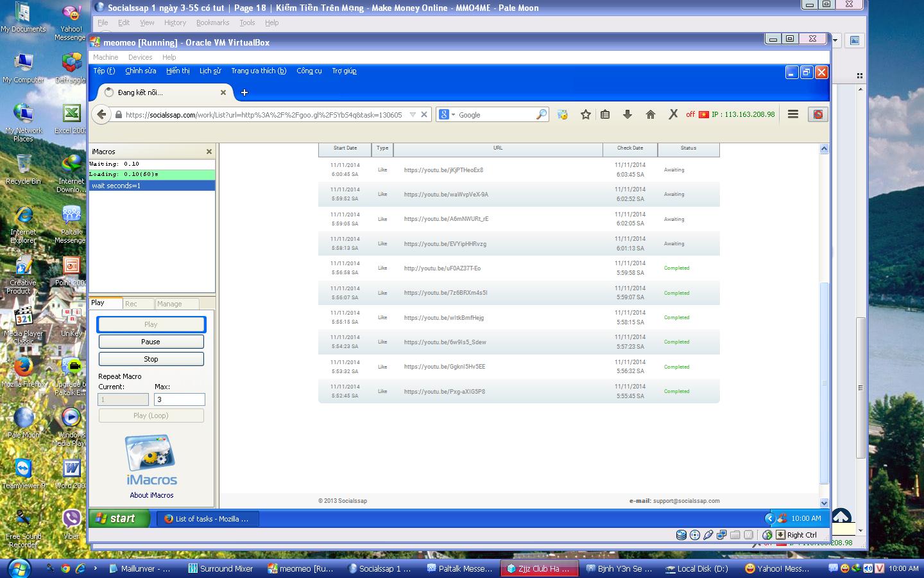This screenshot has height=578, width=924.
Task: Click the iMacros logo image
Action: pyautogui.click(x=151, y=460)
